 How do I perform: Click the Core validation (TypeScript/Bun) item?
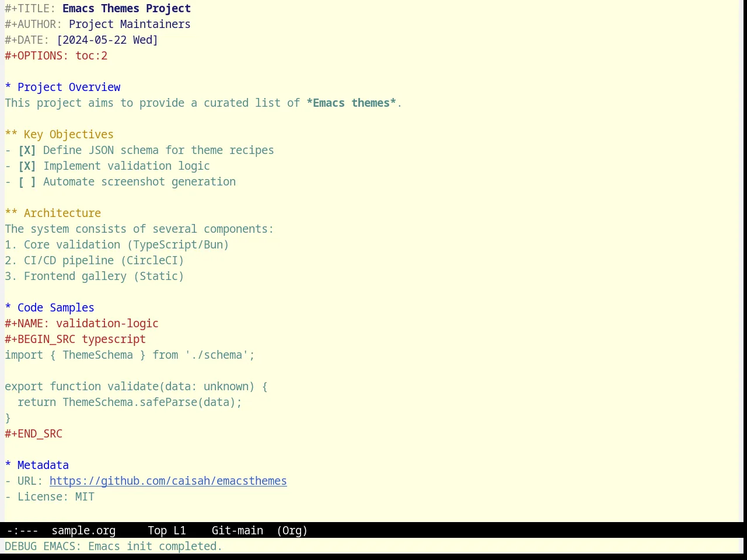117,244
